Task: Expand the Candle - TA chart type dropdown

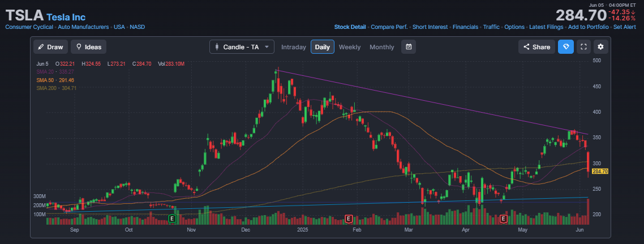Action: (x=242, y=47)
